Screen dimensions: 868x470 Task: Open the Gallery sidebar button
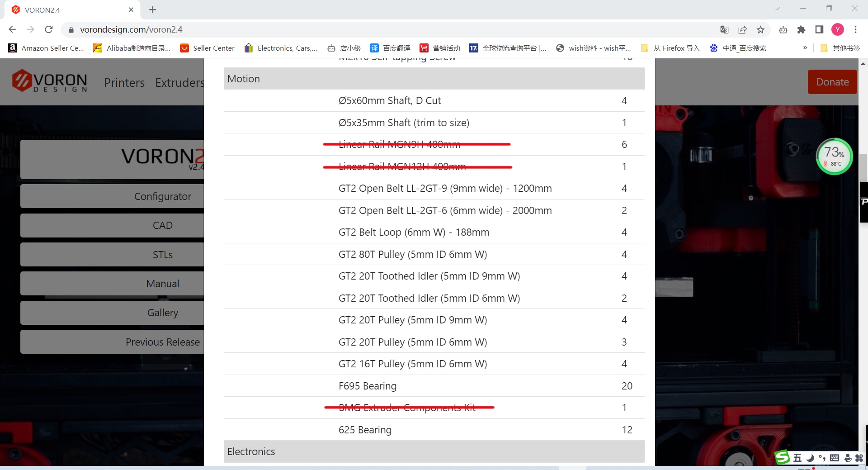point(112,313)
